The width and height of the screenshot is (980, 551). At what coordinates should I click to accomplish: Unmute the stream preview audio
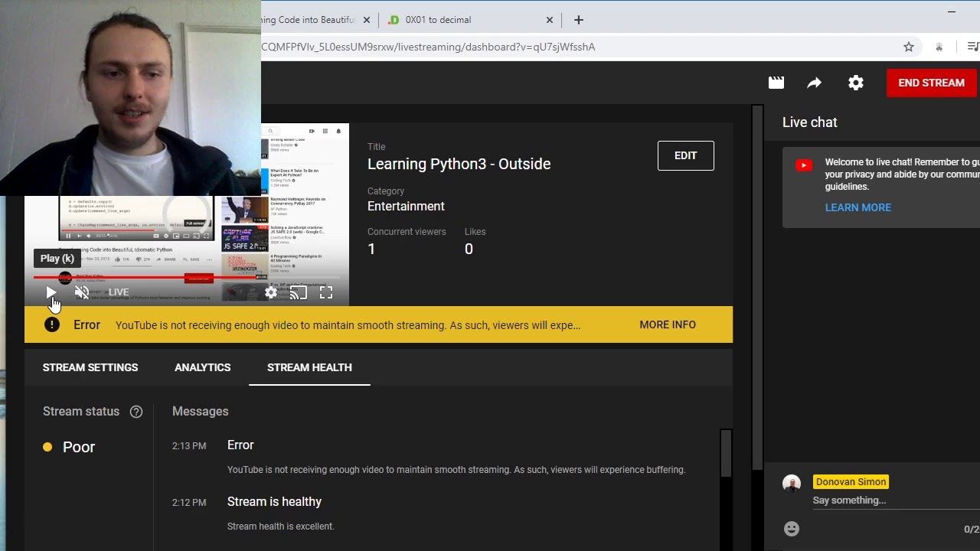pos(82,292)
